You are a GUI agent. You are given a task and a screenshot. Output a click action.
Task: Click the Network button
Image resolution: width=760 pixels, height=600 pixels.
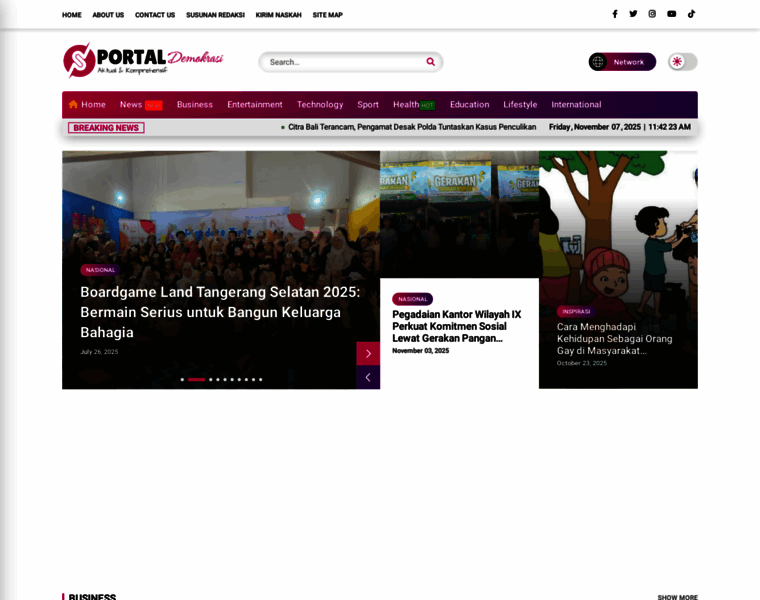click(622, 62)
